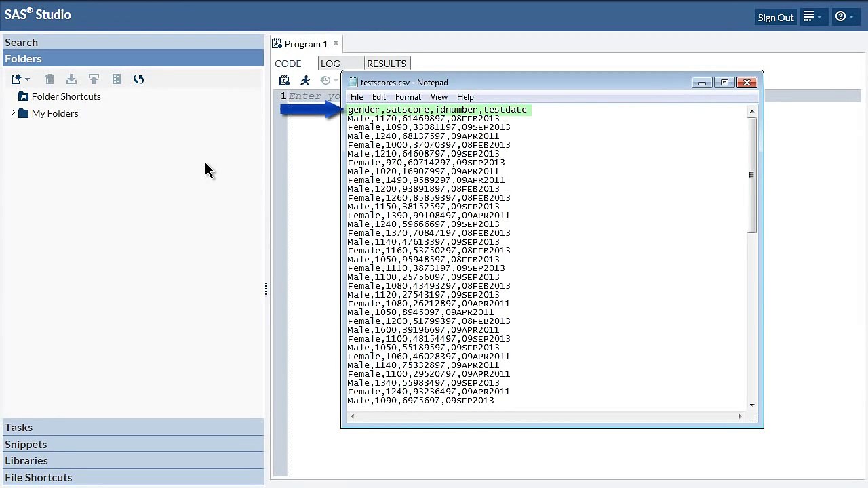The width and height of the screenshot is (868, 488).
Task: Open the Search panel section
Action: pos(133,42)
